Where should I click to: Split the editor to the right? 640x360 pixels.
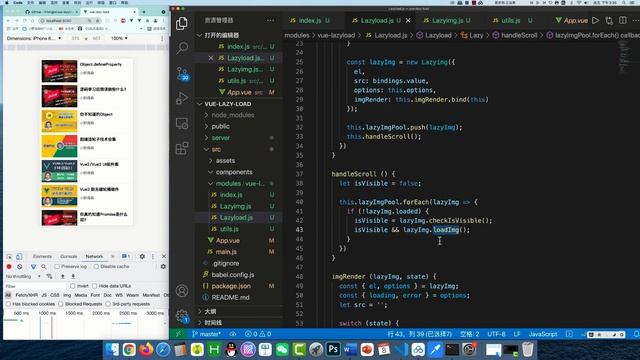[x=623, y=20]
